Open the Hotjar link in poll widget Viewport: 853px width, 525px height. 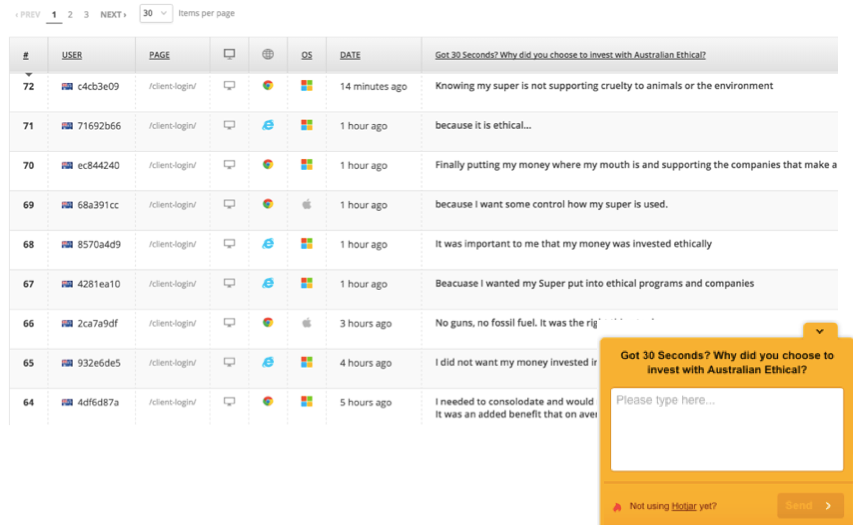click(684, 506)
